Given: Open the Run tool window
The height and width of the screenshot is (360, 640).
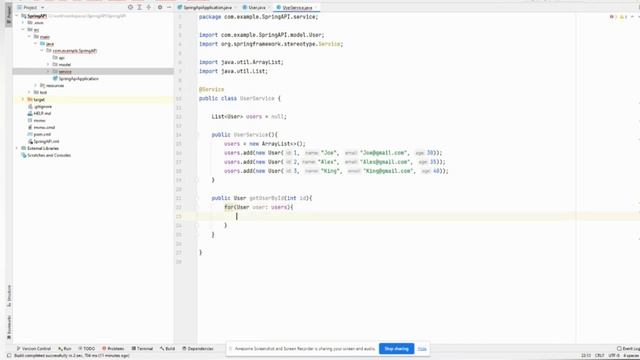Looking at the screenshot, I should tap(64, 349).
